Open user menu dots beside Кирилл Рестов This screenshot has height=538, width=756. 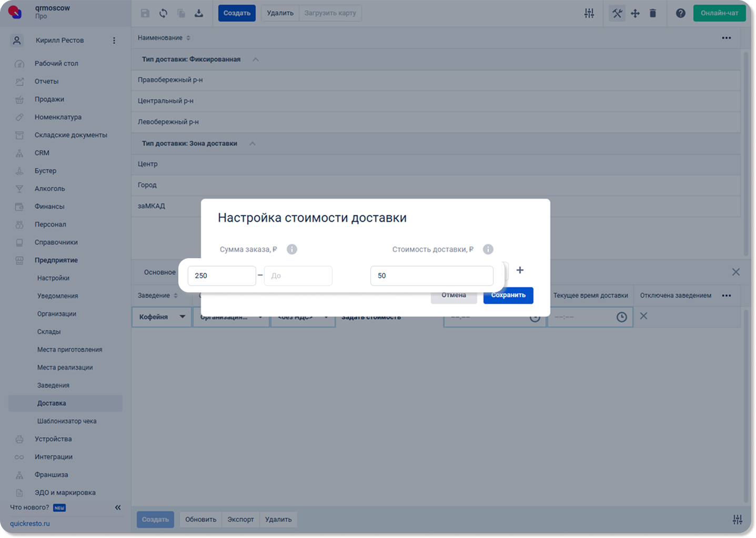point(114,40)
